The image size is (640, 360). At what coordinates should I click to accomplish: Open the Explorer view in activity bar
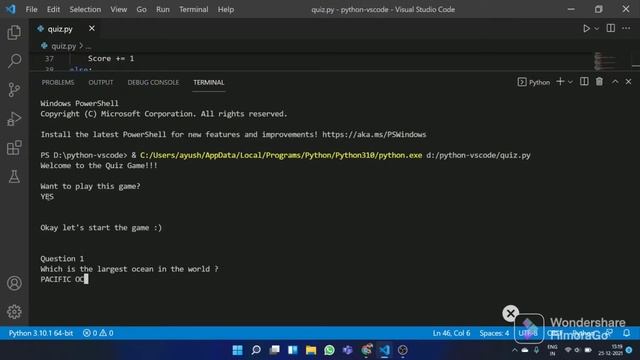(x=14, y=32)
